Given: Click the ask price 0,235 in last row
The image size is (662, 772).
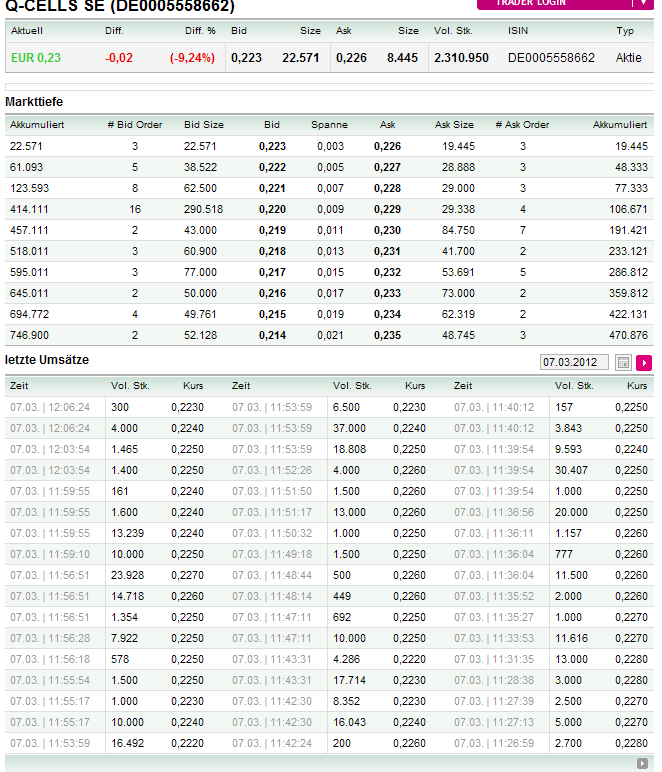Looking at the screenshot, I should 387,335.
